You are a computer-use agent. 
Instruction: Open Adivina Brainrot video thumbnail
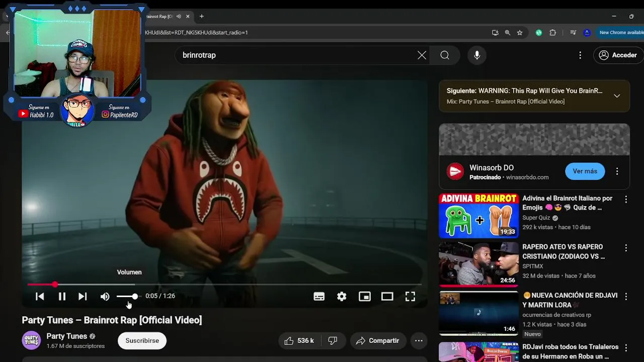pos(478,216)
